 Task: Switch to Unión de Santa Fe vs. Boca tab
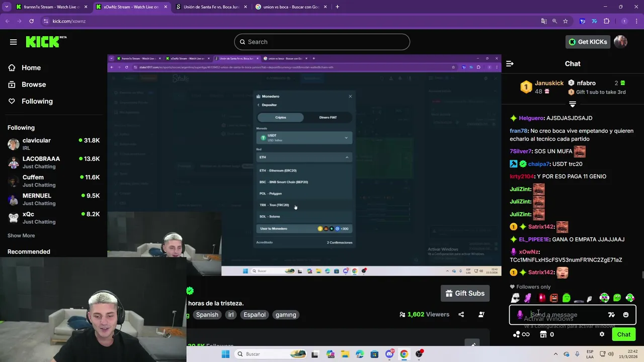pyautogui.click(x=211, y=7)
